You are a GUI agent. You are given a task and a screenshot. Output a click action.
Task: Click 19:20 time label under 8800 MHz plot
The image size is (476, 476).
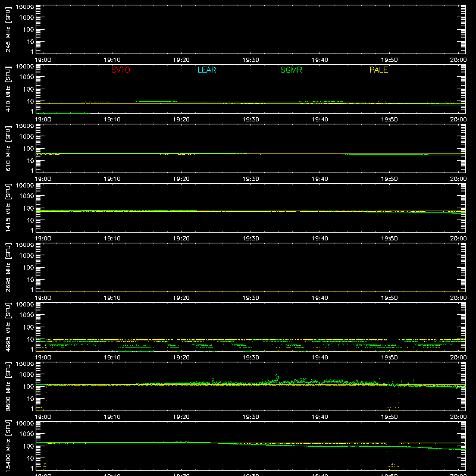[x=181, y=417]
